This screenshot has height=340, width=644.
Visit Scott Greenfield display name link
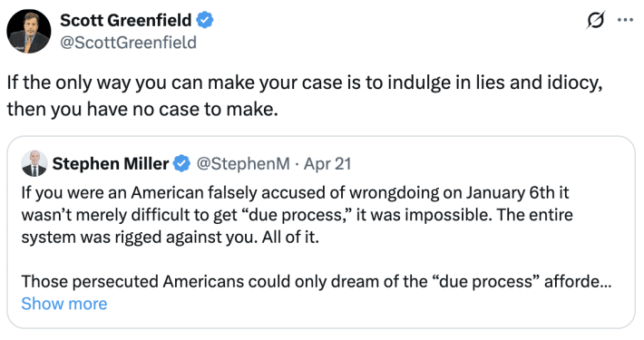[x=126, y=20]
